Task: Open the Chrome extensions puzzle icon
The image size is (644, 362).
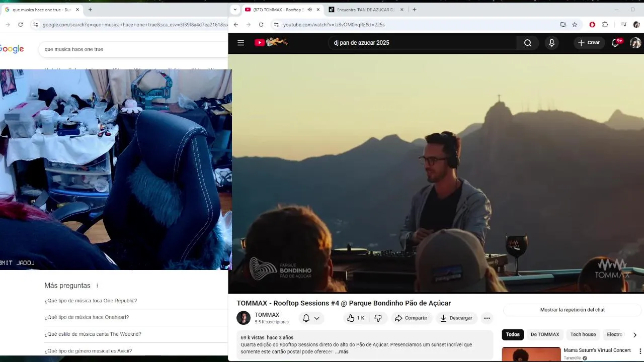Action: click(605, 25)
